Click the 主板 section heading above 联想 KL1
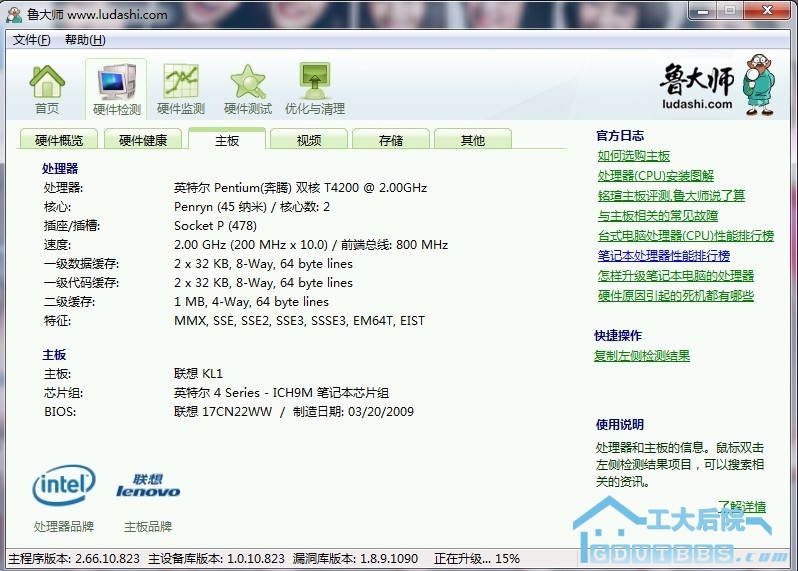Viewport: 798px width, 571px height. tap(54, 355)
